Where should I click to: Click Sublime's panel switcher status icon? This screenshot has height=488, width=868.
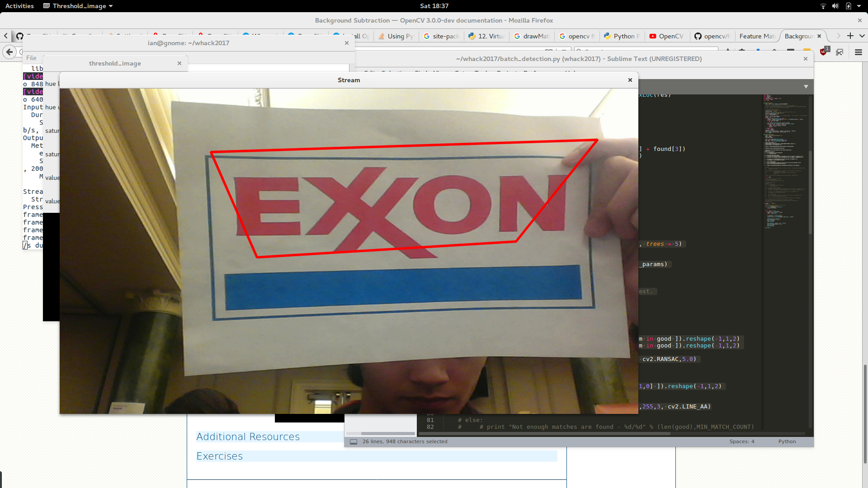coord(354,441)
